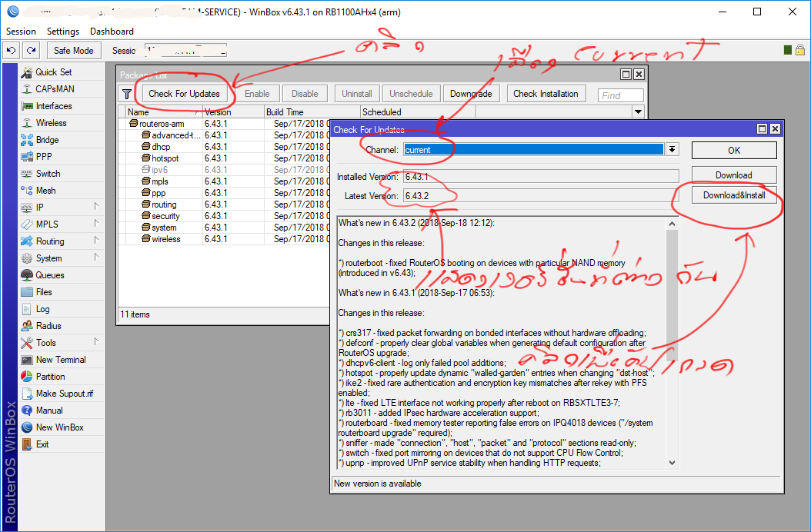Sort by the Build Time column header

(312, 111)
